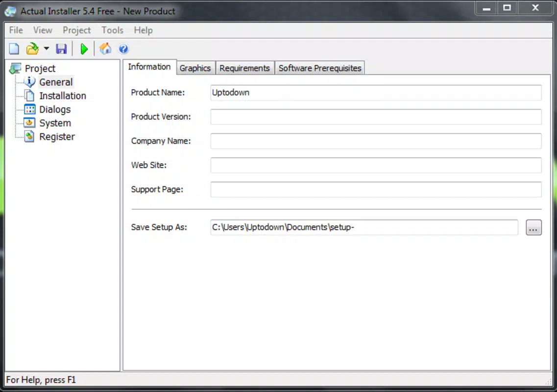Open the Help menu
The width and height of the screenshot is (557, 392).
point(143,30)
